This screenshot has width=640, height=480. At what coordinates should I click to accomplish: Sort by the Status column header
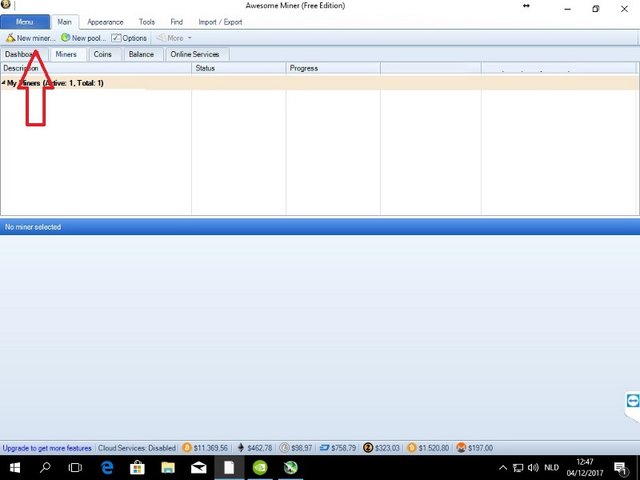tap(239, 68)
